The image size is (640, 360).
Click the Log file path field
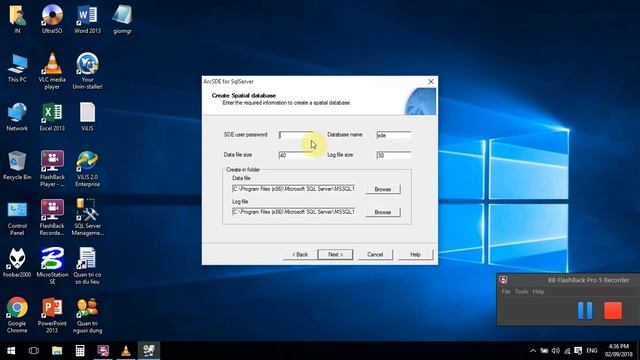pyautogui.click(x=293, y=212)
